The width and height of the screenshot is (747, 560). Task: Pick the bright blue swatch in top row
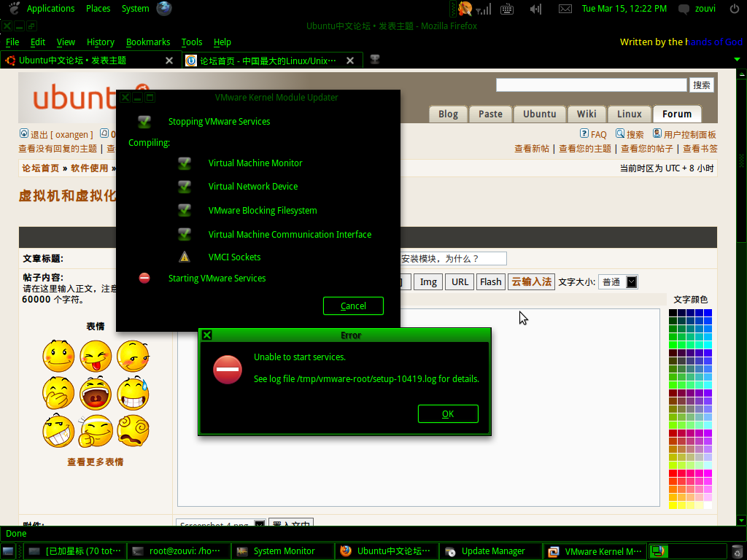coord(708,313)
